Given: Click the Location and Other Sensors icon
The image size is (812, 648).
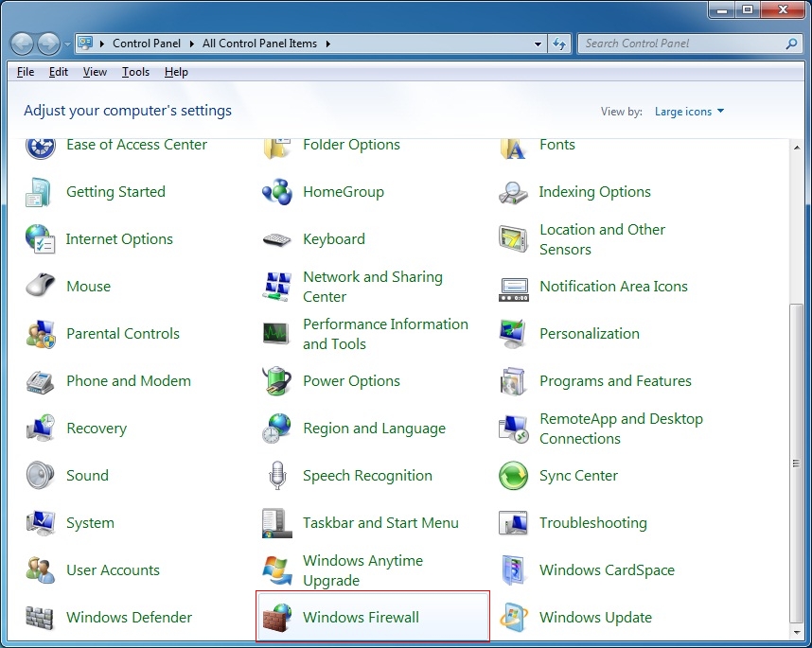Looking at the screenshot, I should (x=513, y=239).
